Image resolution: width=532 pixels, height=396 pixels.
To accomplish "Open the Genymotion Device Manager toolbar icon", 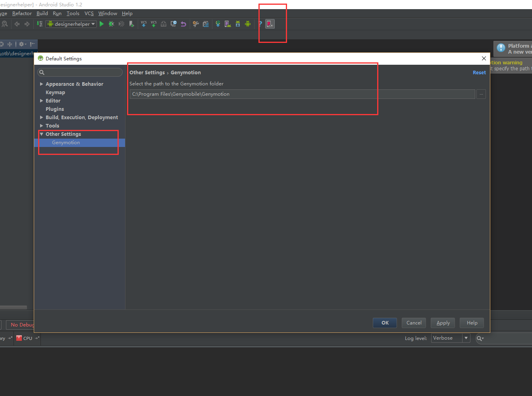I will click(x=270, y=24).
